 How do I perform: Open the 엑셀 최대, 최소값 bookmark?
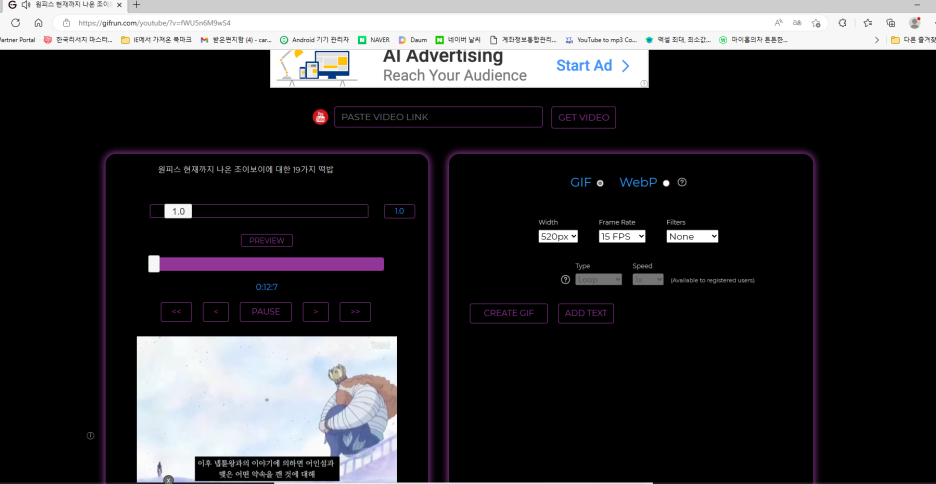(x=678, y=40)
